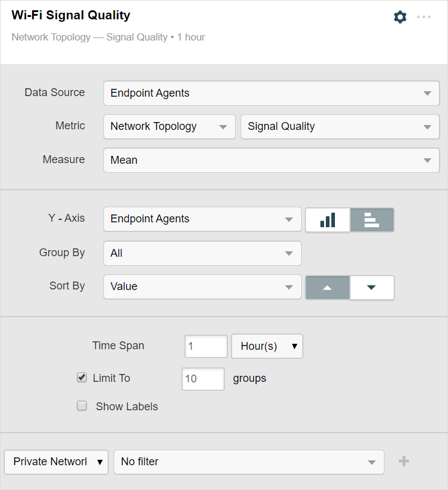Open the Signal Quality metric dropdown
The width and height of the screenshot is (448, 490).
click(x=340, y=127)
